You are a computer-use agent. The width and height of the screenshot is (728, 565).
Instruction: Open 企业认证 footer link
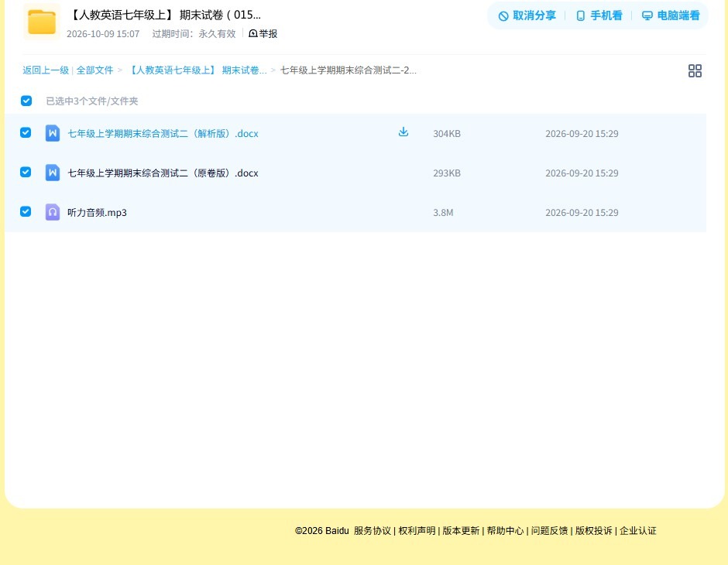(638, 531)
